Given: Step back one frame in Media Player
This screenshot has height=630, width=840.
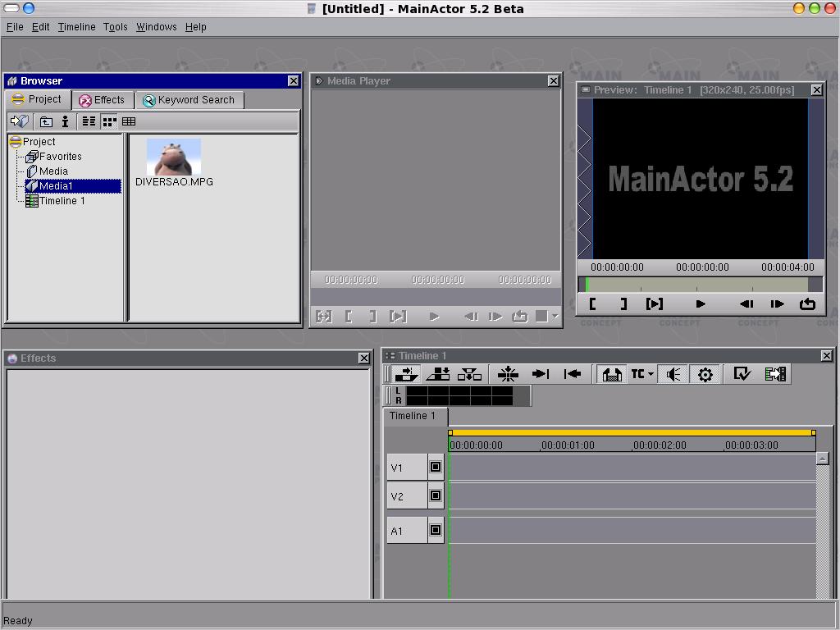Looking at the screenshot, I should pyautogui.click(x=471, y=317).
